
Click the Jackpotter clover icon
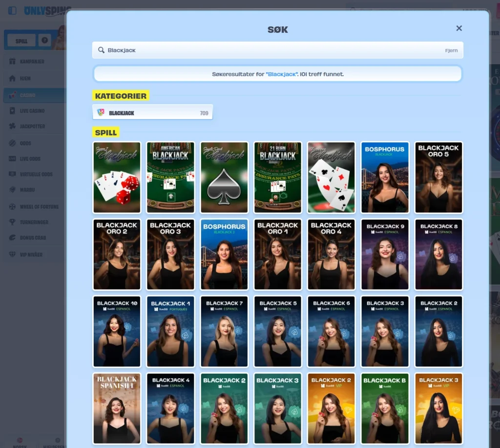coord(12,126)
